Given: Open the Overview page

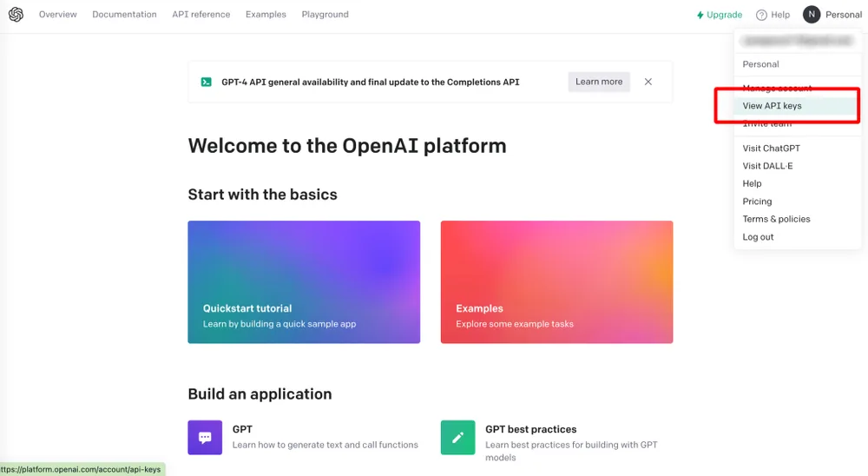Looking at the screenshot, I should tap(57, 15).
